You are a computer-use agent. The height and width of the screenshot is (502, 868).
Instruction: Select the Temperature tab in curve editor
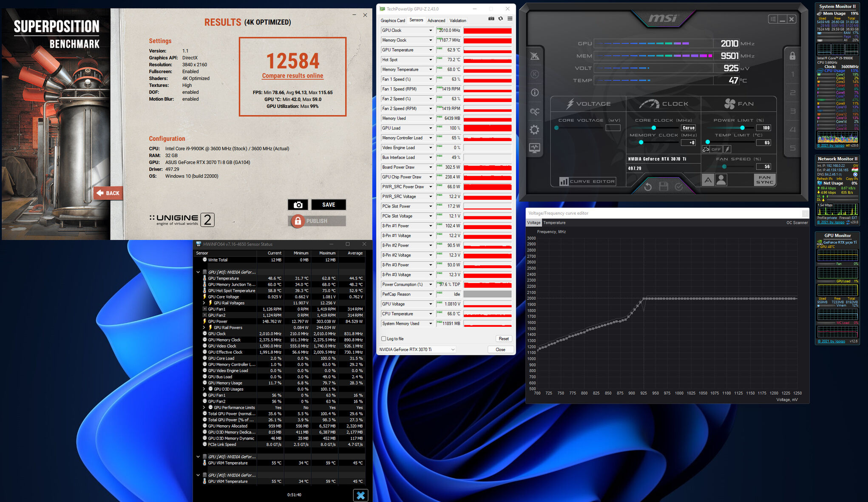pyautogui.click(x=554, y=223)
